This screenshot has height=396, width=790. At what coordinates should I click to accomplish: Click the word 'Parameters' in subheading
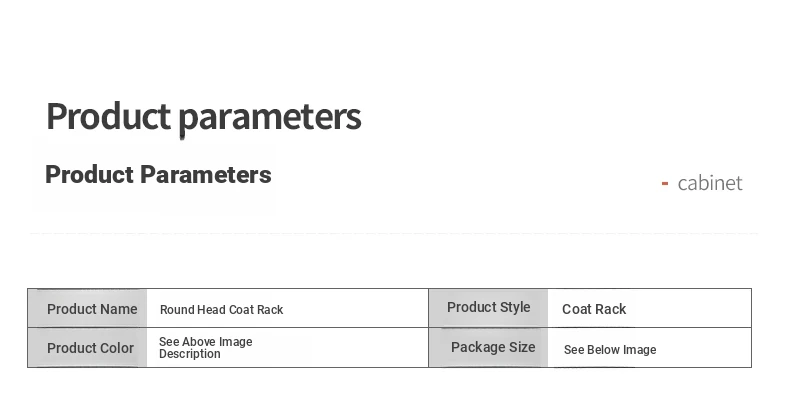point(206,174)
